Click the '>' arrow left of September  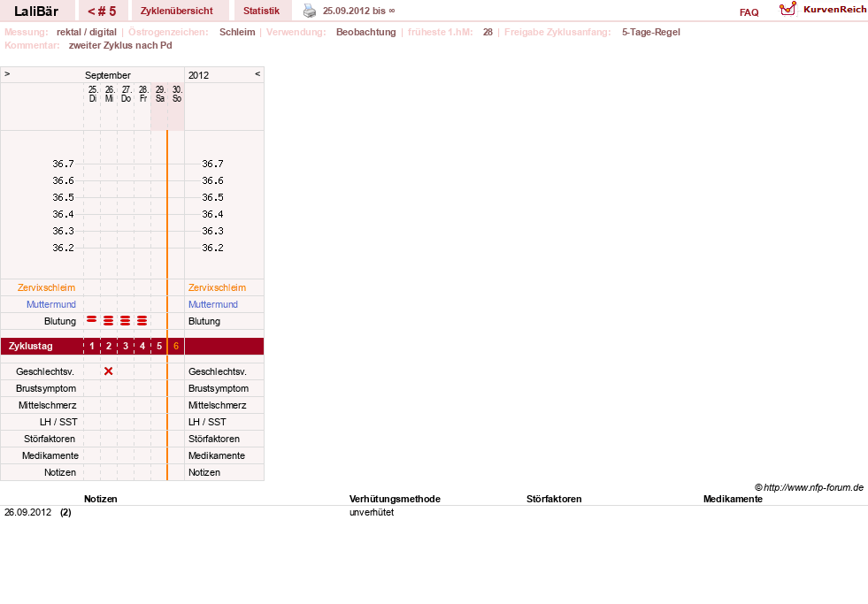coord(7,73)
